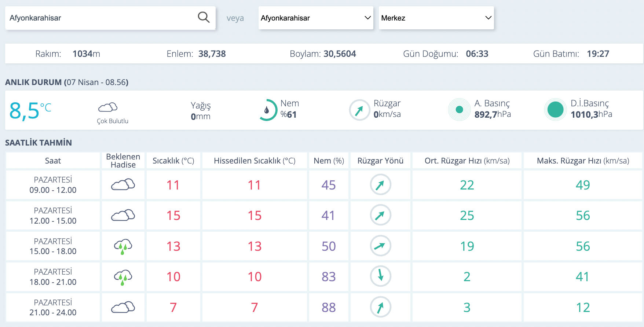The width and height of the screenshot is (644, 327).
Task: Click the 09.00 - 12.00 cloud icon
Action: pyautogui.click(x=123, y=185)
